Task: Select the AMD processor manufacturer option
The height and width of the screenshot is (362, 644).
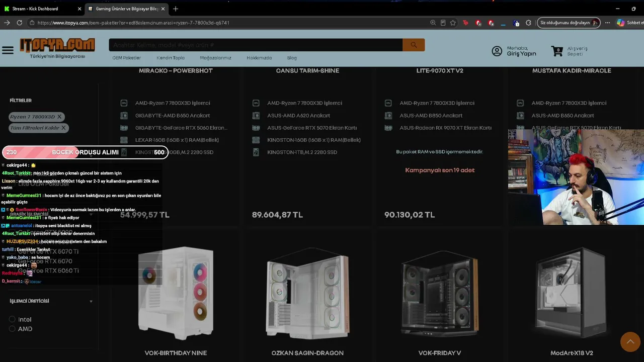Action: point(12,329)
